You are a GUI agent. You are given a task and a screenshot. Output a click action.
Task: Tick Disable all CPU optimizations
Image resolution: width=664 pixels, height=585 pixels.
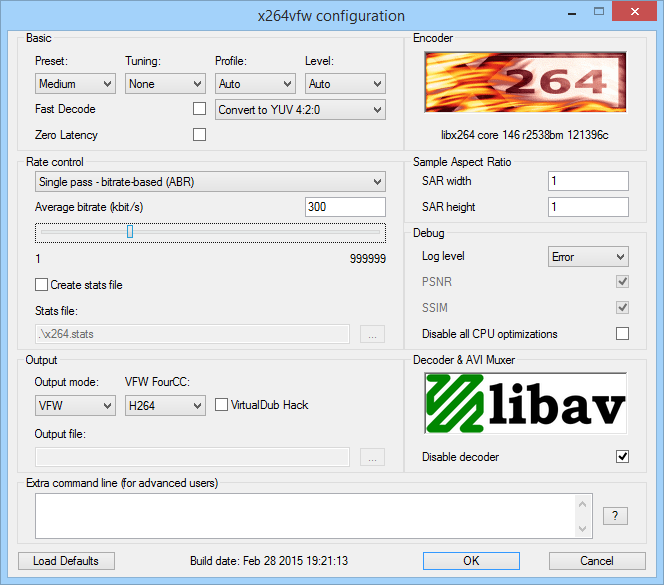pos(622,334)
